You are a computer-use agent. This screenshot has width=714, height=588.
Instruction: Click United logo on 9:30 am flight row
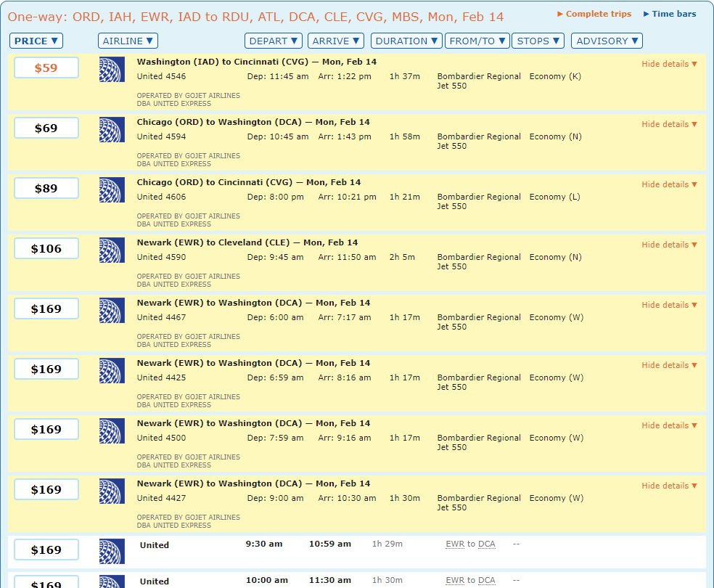coord(112,551)
